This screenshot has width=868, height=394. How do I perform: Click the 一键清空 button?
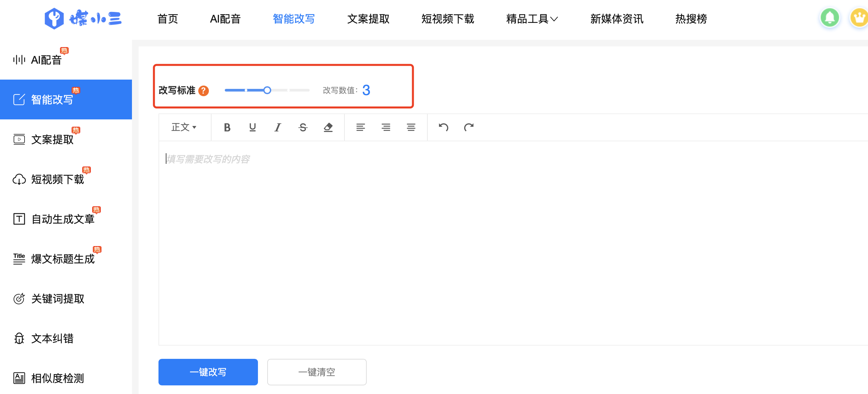[x=317, y=372]
